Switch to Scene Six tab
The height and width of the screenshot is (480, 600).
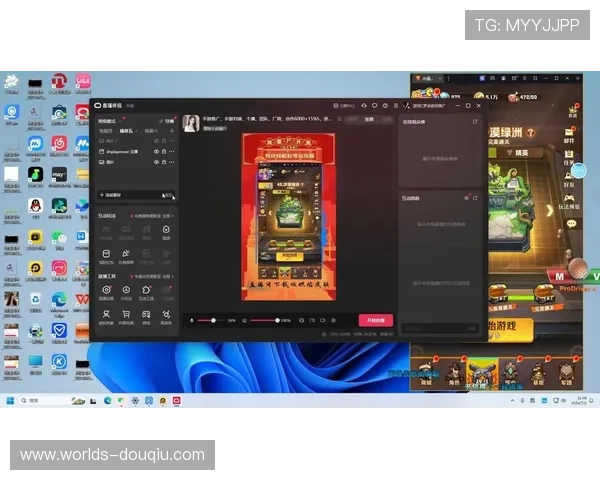pyautogui.click(x=151, y=131)
